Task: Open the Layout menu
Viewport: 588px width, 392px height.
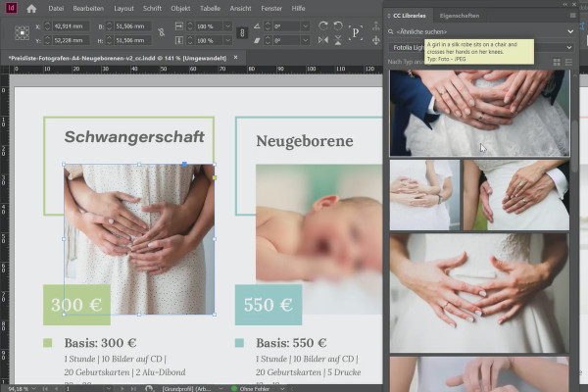Action: [x=123, y=8]
